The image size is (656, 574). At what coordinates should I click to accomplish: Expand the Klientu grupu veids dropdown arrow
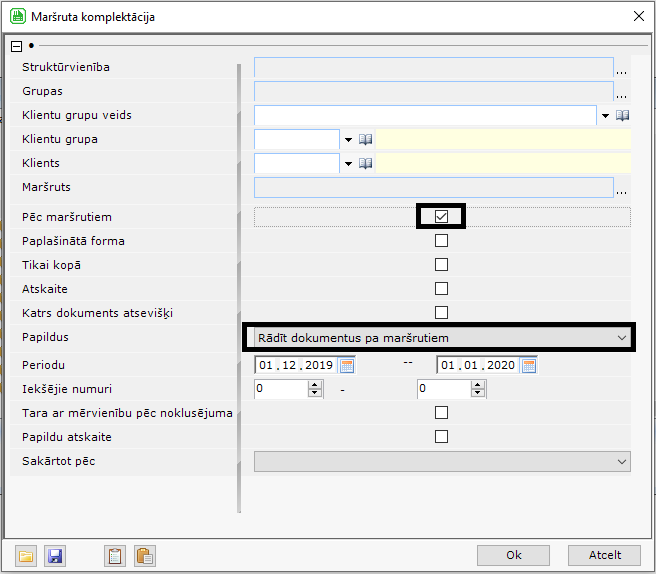605,115
